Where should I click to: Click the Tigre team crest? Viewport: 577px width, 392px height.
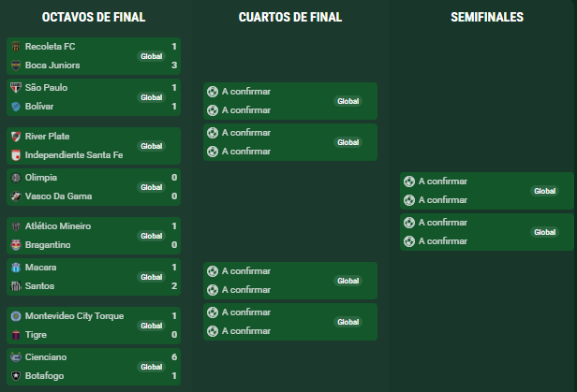tap(16, 335)
